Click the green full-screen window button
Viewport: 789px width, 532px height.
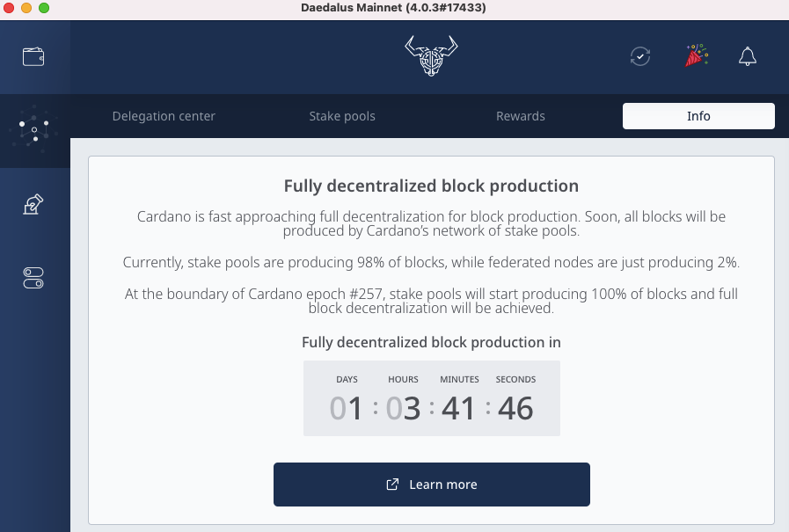44,8
